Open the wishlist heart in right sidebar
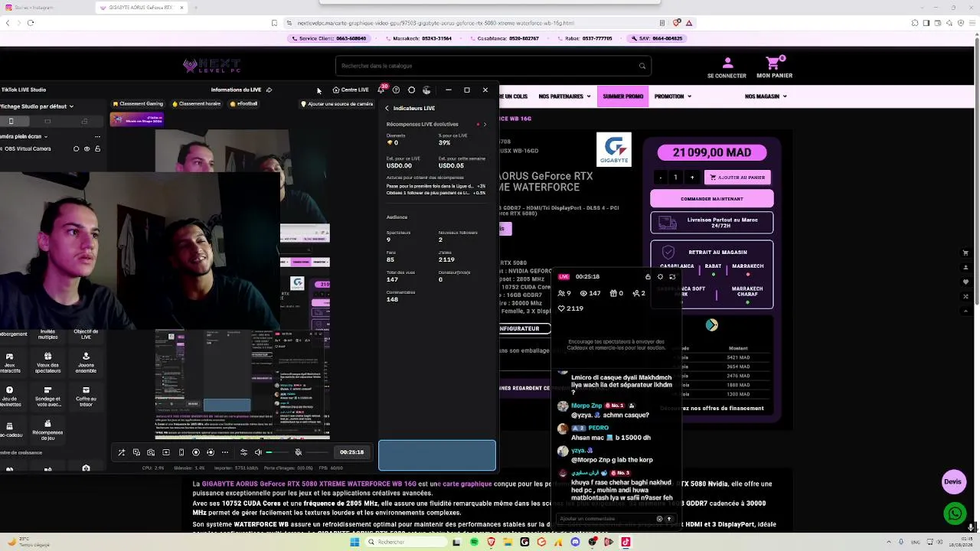The width and height of the screenshot is (980, 551). [x=966, y=282]
